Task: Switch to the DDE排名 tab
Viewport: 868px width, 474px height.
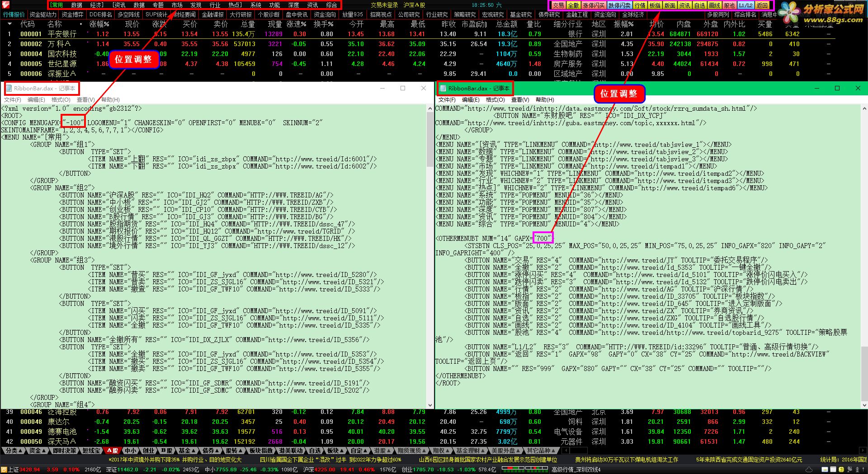Action: point(100,14)
